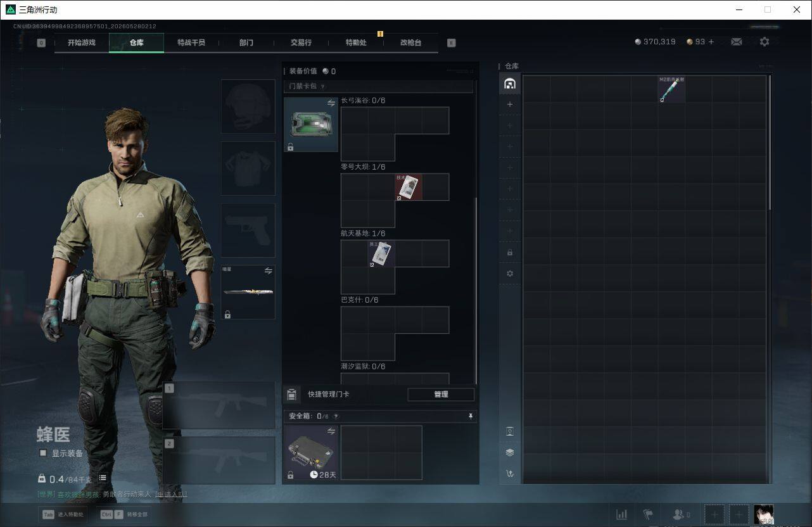Image resolution: width=812 pixels, height=527 pixels.
Task: Switch to the 特战干员 tab
Action: point(191,42)
